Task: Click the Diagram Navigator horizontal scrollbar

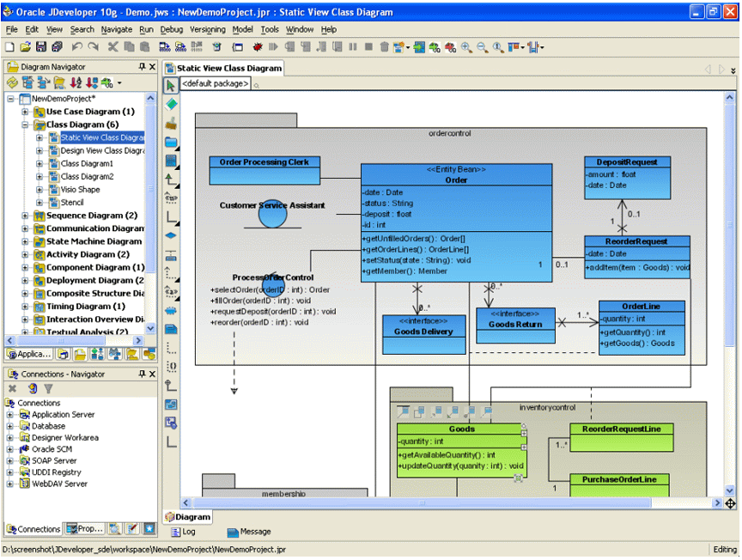Action: 75,341
